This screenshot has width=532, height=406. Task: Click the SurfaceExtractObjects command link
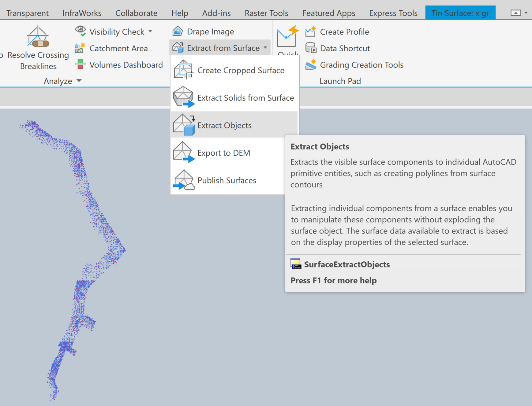(347, 264)
